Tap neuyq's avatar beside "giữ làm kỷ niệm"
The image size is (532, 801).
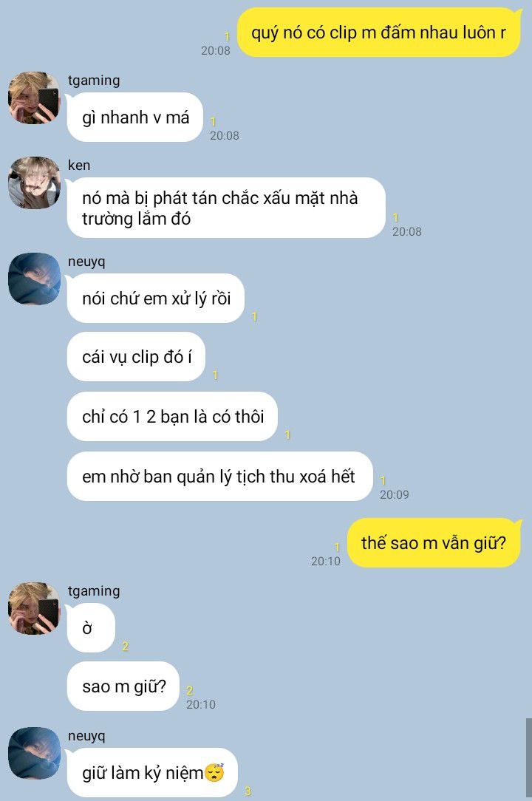coord(34,754)
